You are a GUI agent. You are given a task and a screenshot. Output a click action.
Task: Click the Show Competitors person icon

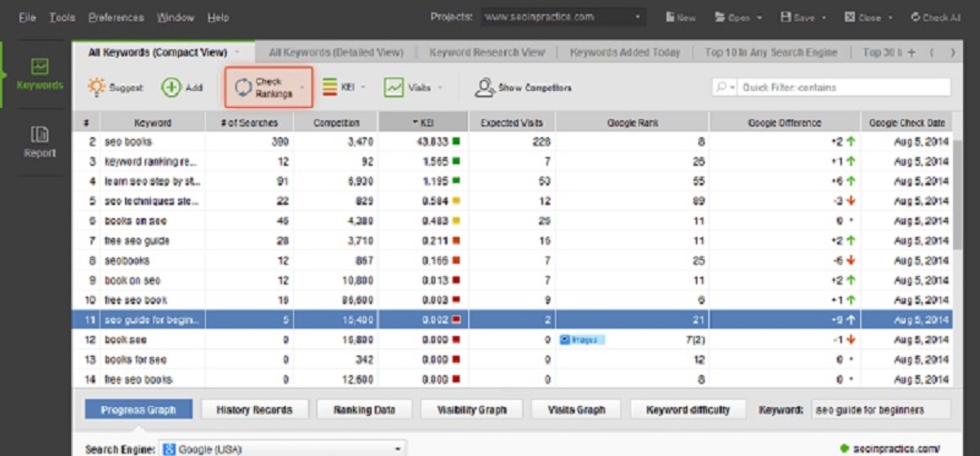[485, 87]
